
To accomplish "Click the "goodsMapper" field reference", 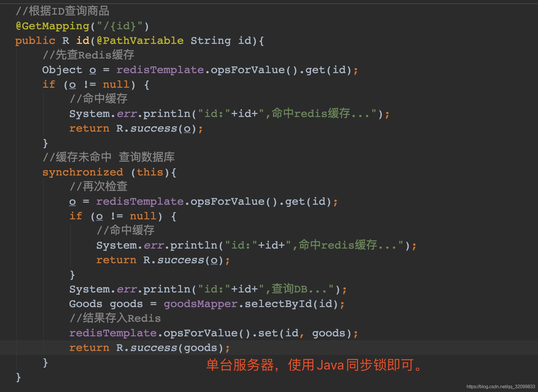I will click(x=201, y=304).
